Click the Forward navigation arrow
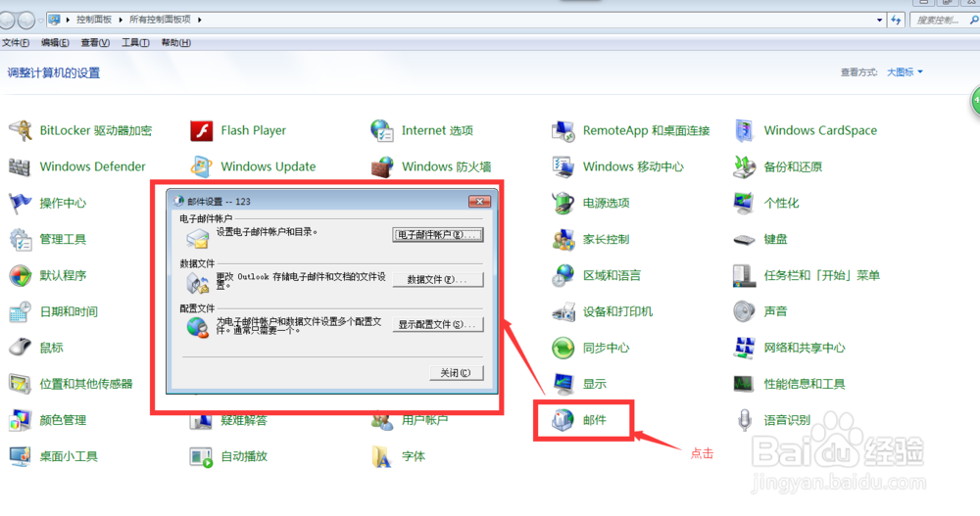 pyautogui.click(x=25, y=20)
